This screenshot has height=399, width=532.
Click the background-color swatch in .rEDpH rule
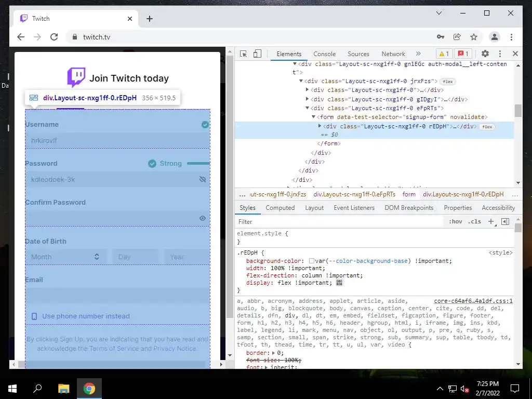coord(312,261)
